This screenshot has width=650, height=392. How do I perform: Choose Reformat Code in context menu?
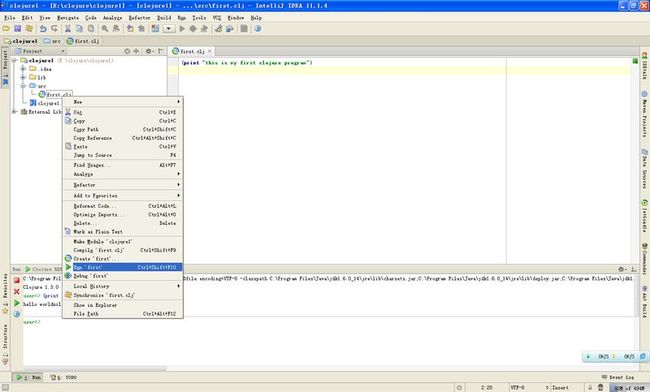[x=123, y=206]
